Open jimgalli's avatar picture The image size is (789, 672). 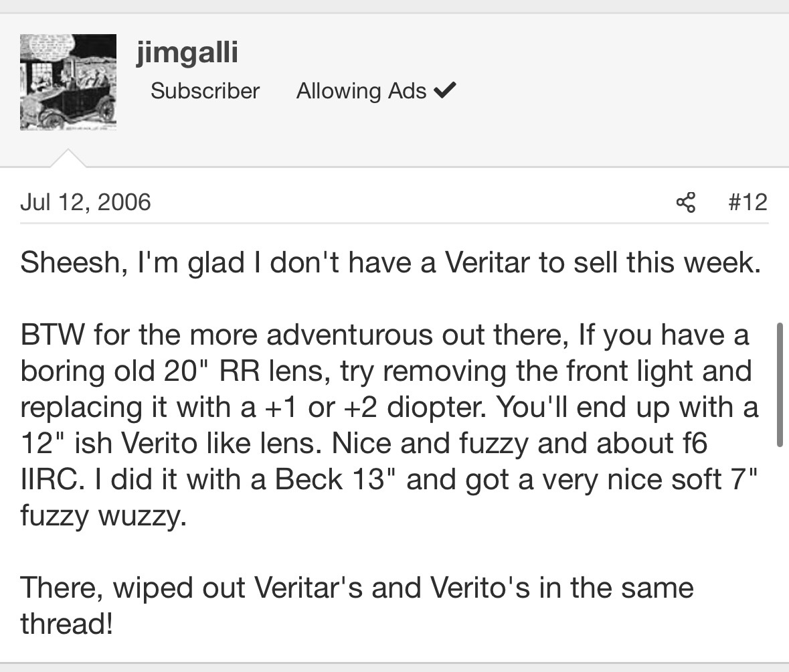(68, 82)
